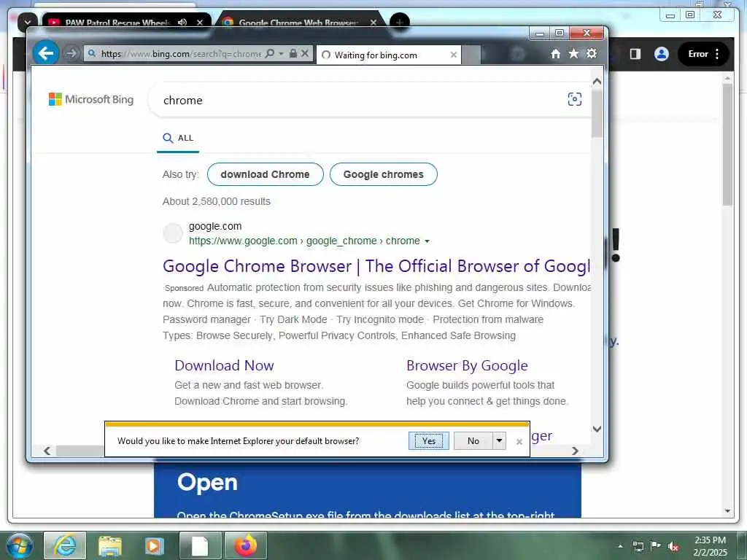747x560 pixels.
Task: Open the 'Browser By Google' link
Action: [x=467, y=365]
